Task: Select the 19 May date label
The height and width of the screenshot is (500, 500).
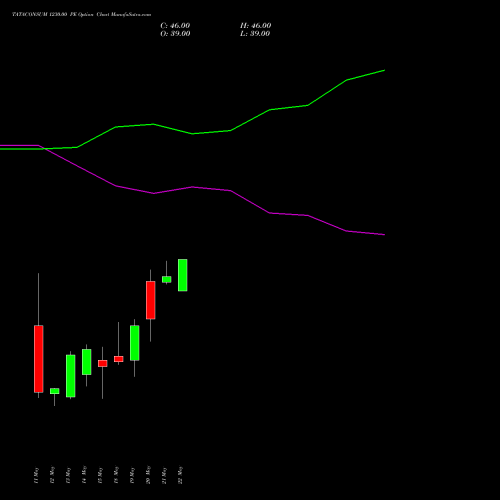Action: click(x=132, y=475)
